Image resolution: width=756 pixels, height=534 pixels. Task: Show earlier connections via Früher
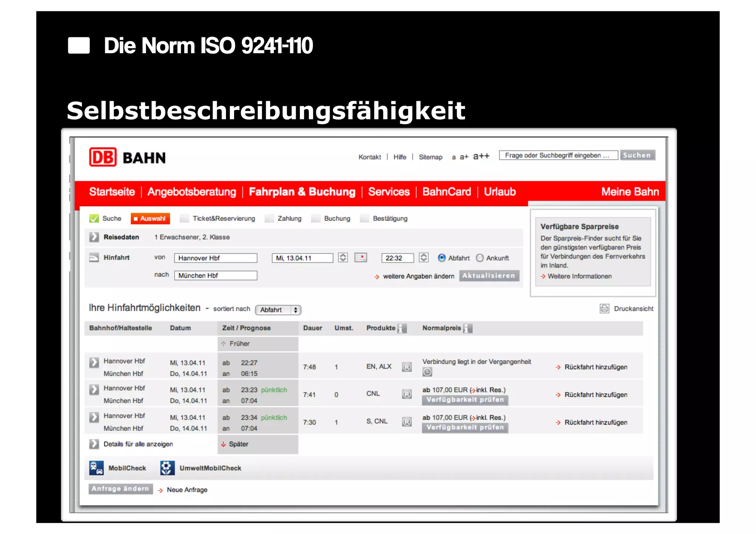pyautogui.click(x=236, y=344)
